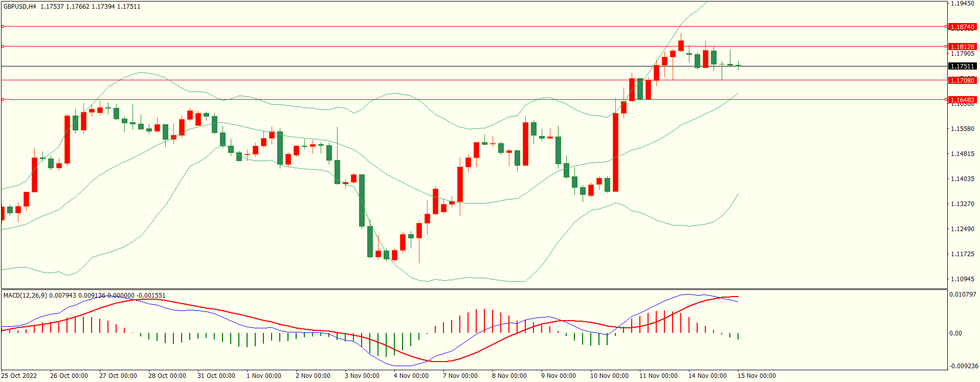Click the 1.14035 price axis label

pyautogui.click(x=962, y=179)
